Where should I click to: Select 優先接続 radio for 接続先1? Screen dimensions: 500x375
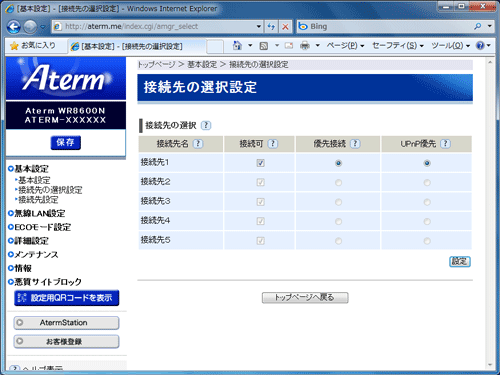click(x=338, y=163)
